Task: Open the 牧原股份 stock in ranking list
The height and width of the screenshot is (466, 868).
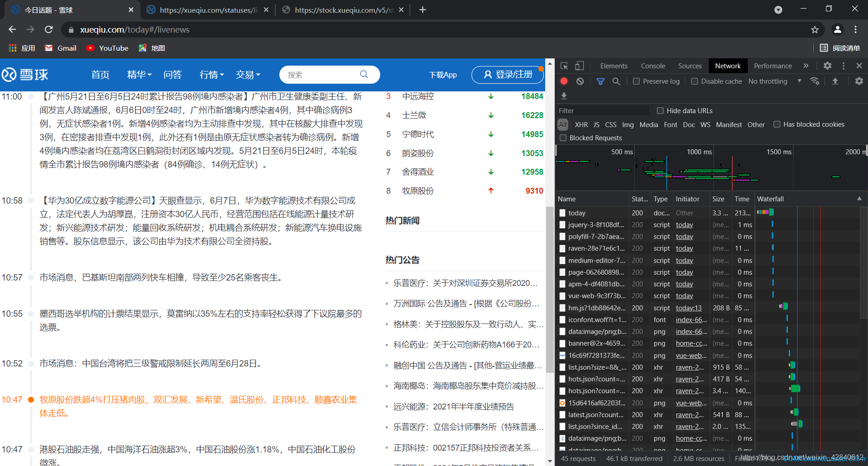Action: coord(418,191)
